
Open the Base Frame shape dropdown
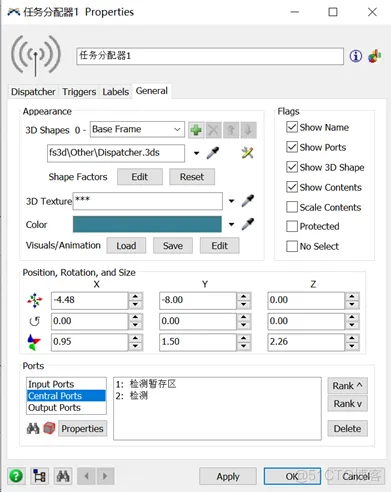[x=137, y=129]
